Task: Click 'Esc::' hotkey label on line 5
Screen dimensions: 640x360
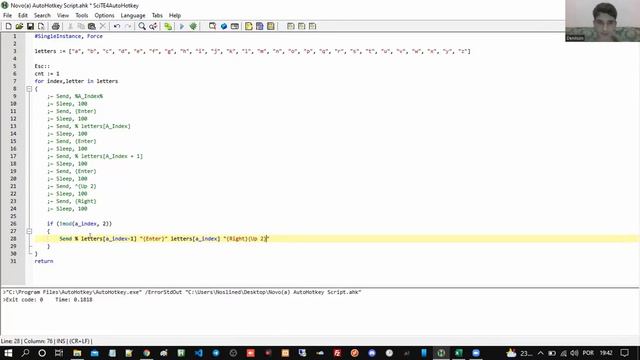Action: pos(42,66)
